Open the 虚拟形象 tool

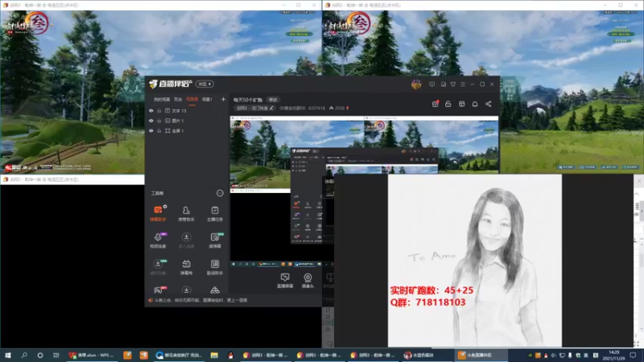(x=158, y=267)
